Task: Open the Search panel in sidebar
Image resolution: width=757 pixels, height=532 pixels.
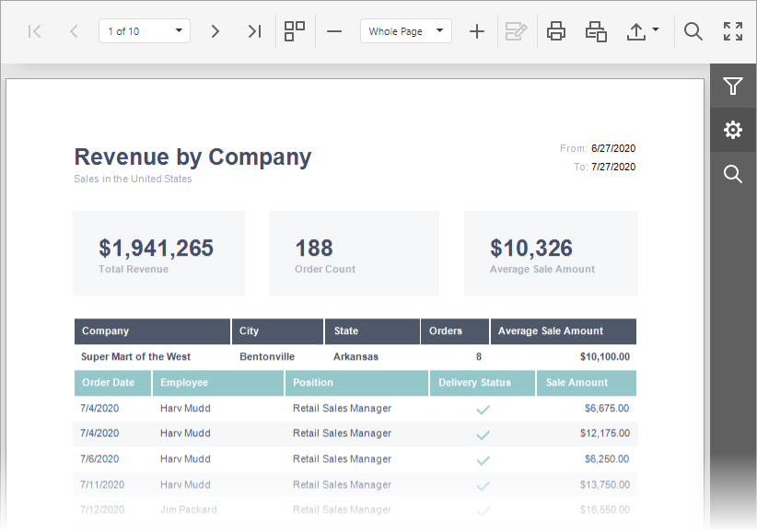Action: pyautogui.click(x=733, y=174)
